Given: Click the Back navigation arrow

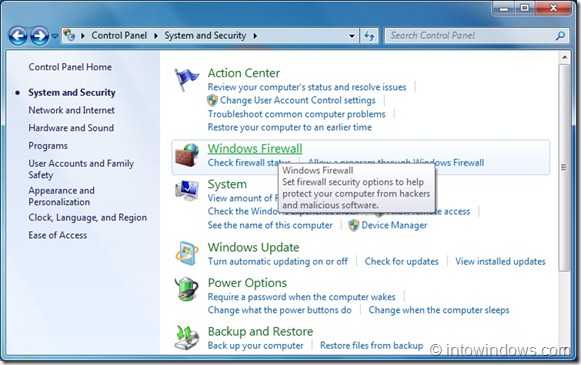Looking at the screenshot, I should tap(18, 36).
